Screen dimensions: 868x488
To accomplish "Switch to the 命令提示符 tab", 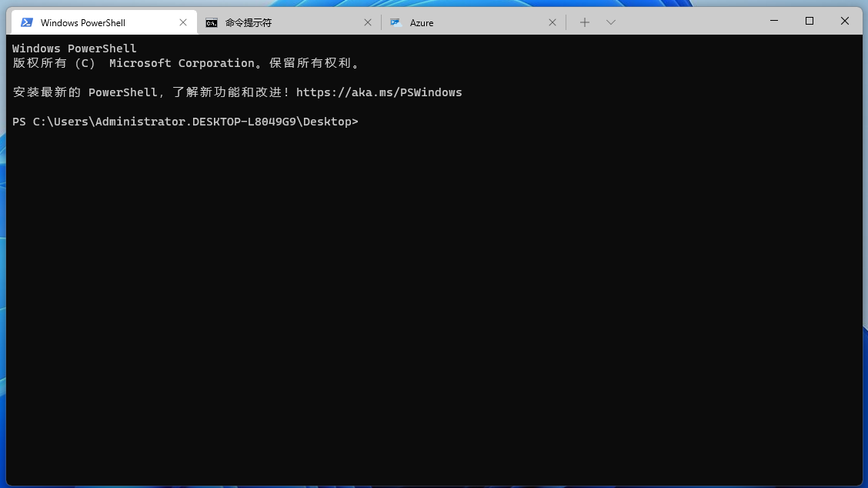I will 289,22.
